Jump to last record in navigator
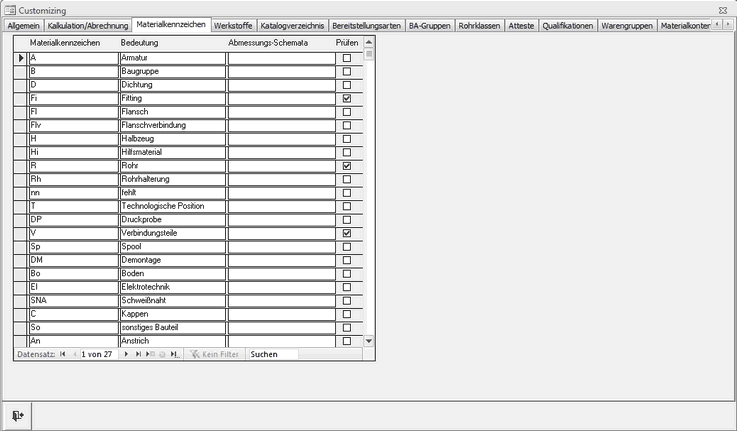737x431 pixels. [138, 354]
